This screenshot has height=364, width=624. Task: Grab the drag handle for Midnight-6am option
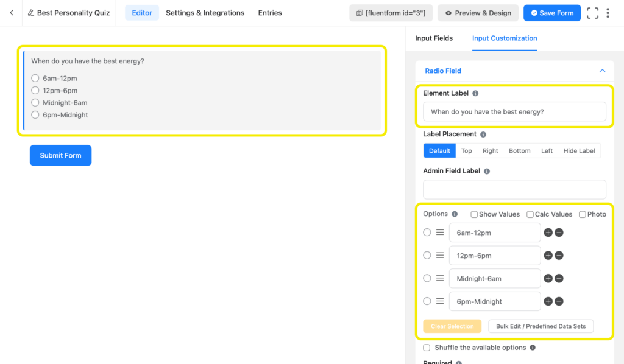point(440,278)
